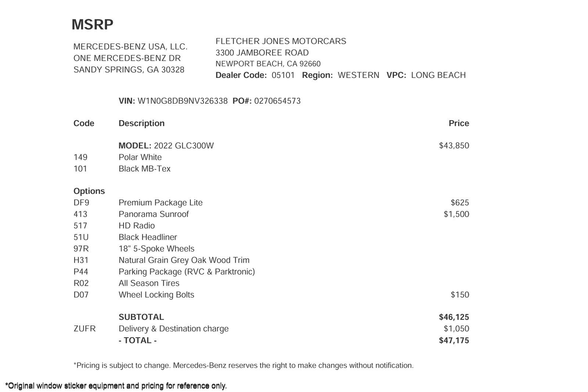
Task: Select the Delivery & Destination charge line
Action: coord(173,329)
